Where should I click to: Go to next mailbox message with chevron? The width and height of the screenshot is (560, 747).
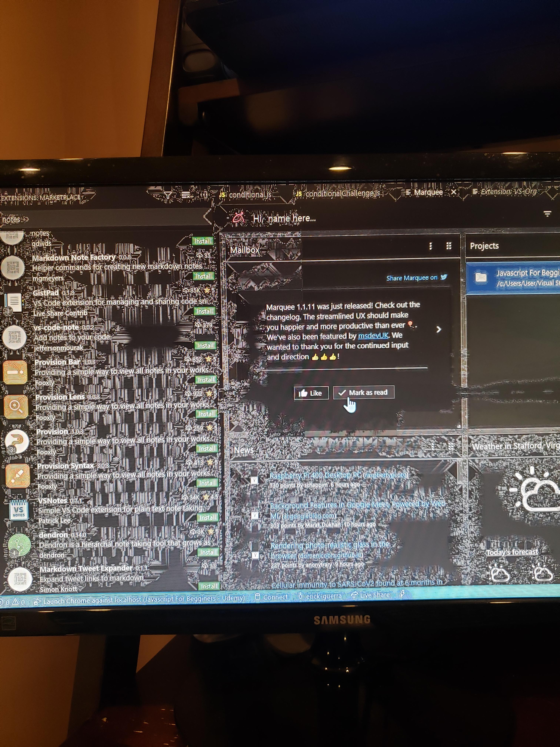439,329
